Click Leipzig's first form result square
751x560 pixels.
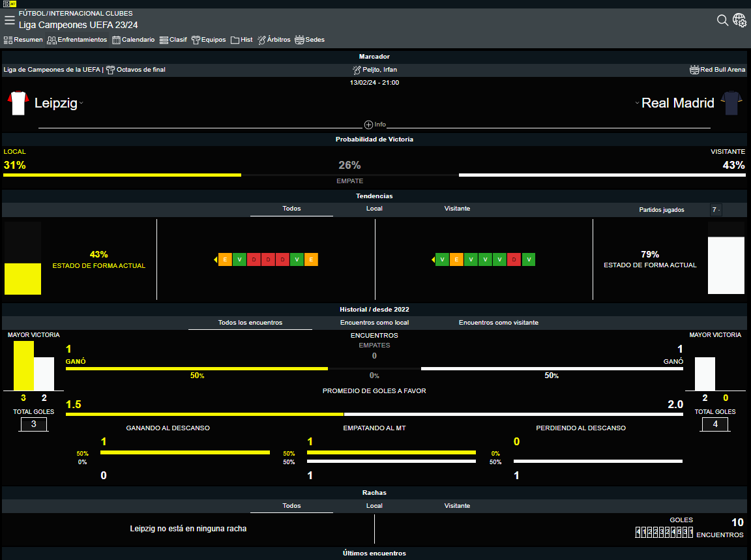click(x=225, y=259)
